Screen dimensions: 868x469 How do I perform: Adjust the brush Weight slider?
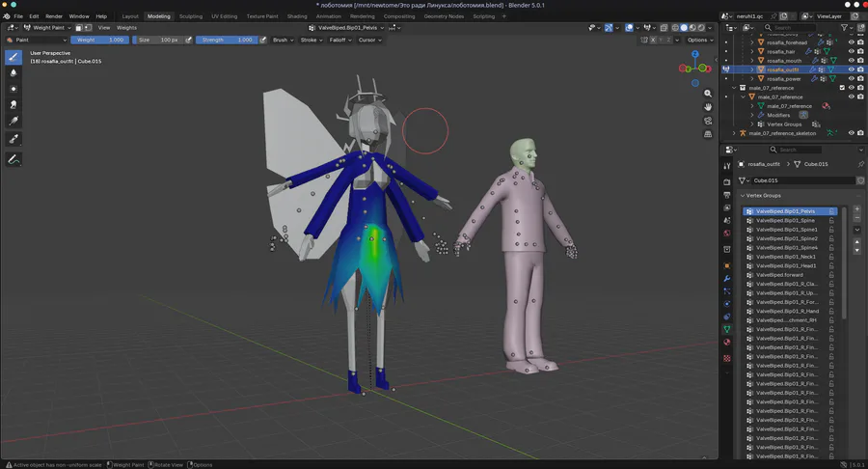tap(100, 40)
